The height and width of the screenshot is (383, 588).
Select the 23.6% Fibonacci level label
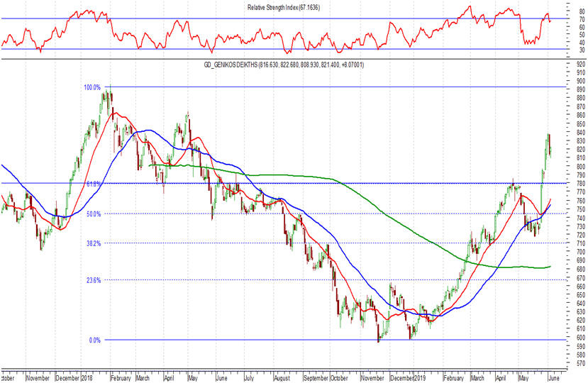tap(94, 280)
